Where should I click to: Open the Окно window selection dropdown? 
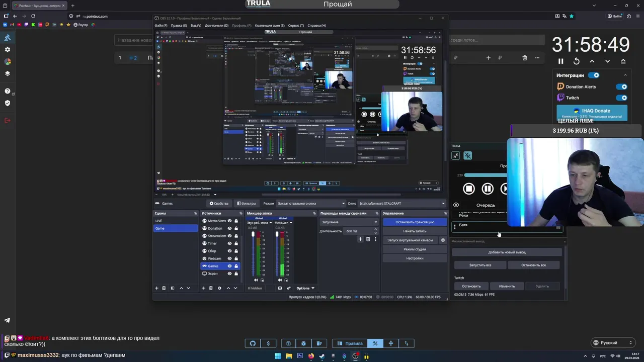[x=403, y=204]
